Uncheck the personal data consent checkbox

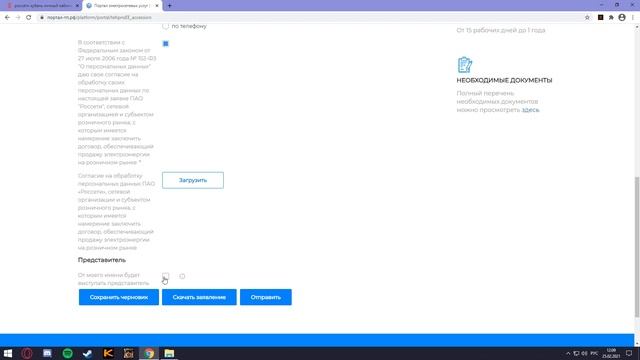click(166, 44)
